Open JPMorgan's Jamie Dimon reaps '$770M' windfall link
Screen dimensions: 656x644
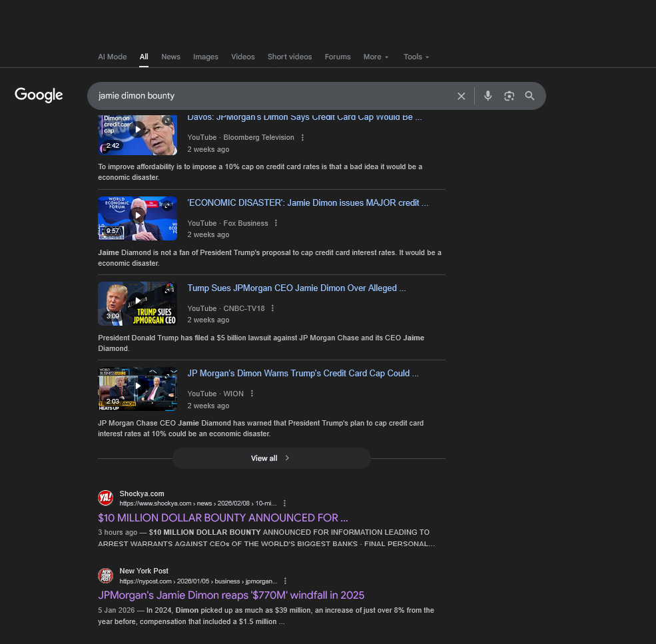[230, 595]
